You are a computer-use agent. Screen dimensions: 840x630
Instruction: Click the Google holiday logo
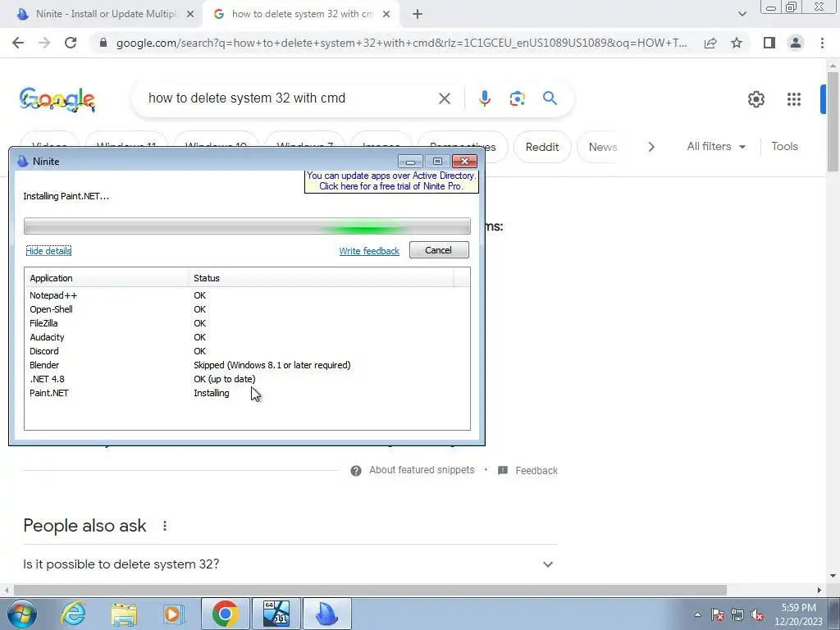point(57,99)
